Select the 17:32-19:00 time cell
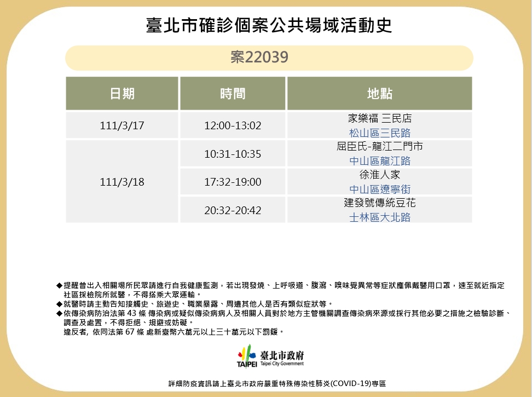 click(x=233, y=182)
